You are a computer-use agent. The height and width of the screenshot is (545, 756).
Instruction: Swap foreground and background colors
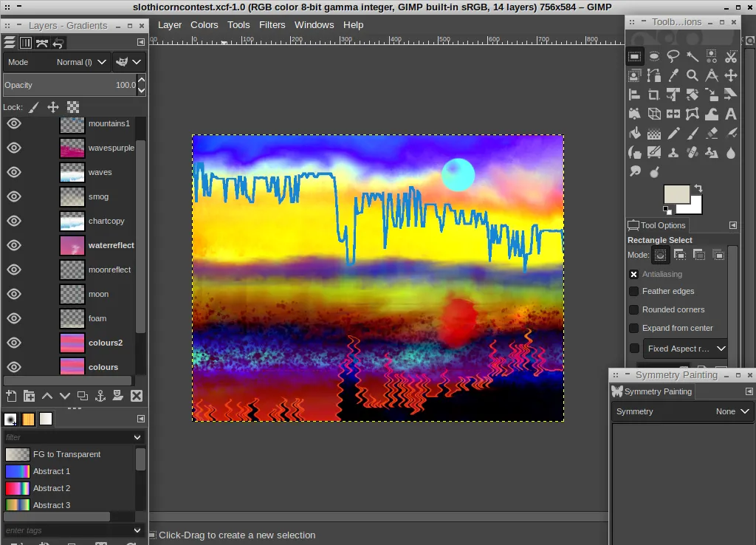pyautogui.click(x=698, y=188)
